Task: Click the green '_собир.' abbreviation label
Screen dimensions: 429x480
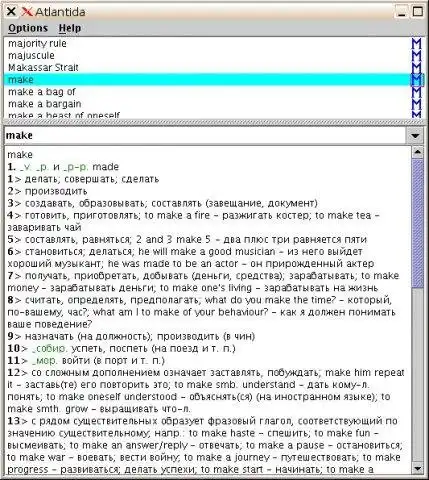Action: (x=50, y=349)
